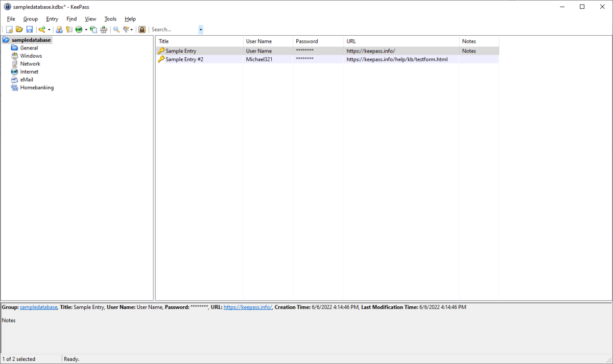
Task: Copy the user name via the person icon
Action: tap(59, 29)
